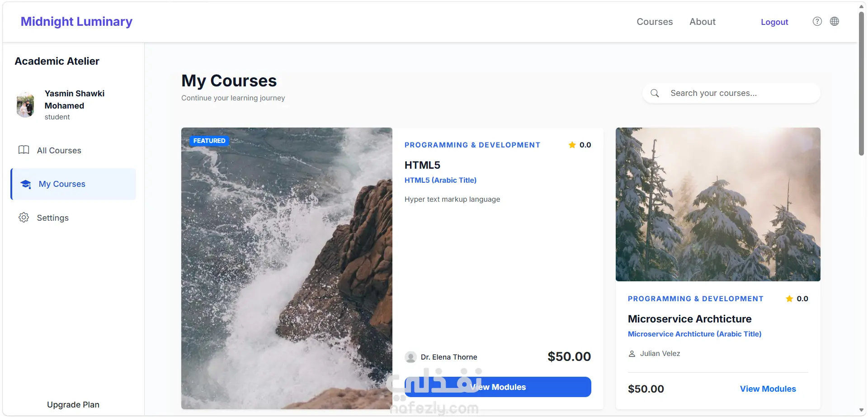The width and height of the screenshot is (868, 417).
Task: Focus the Search your courses field
Action: tap(731, 93)
